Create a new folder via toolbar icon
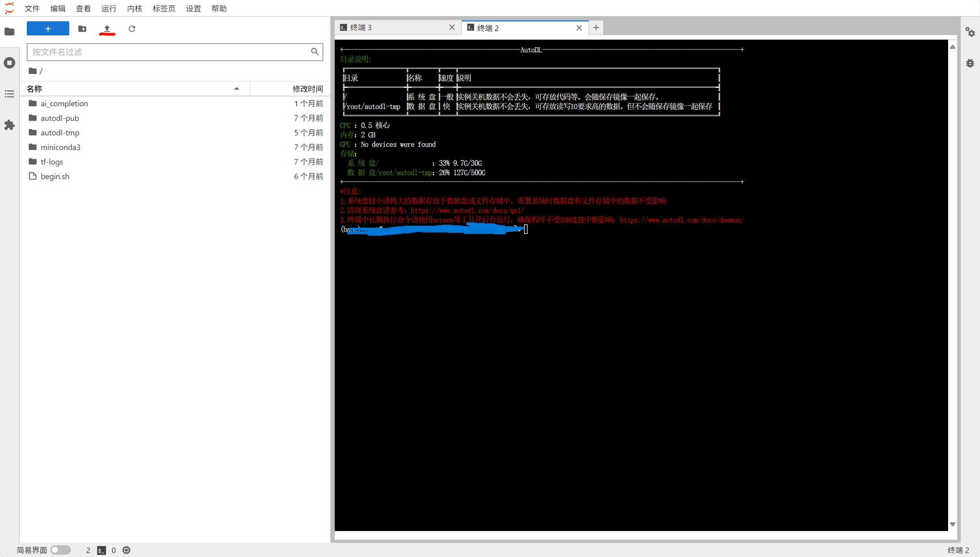This screenshot has height=557, width=980. [x=82, y=29]
